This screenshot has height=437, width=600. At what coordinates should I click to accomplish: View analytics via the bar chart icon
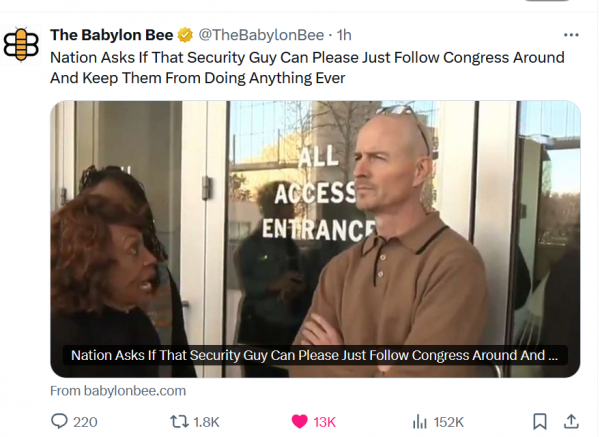tap(419, 422)
